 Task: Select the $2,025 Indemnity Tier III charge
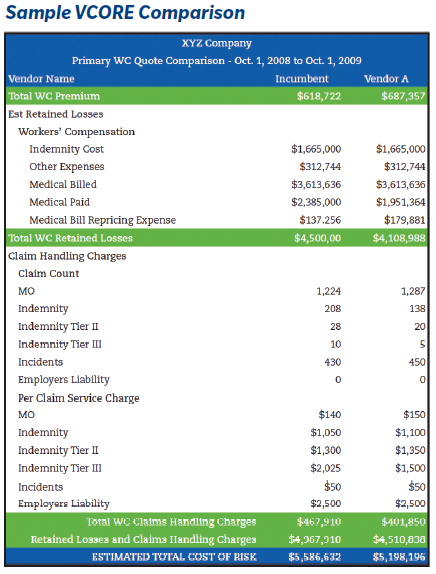point(325,468)
